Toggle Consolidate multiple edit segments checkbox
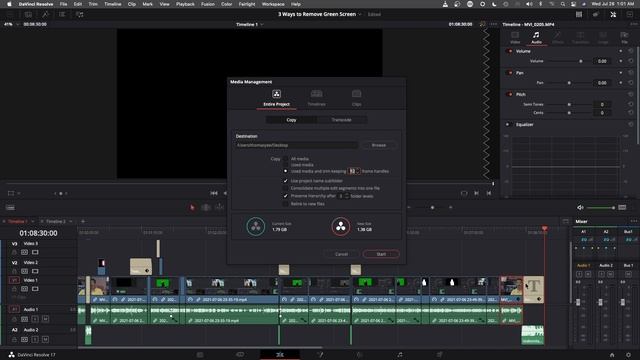640x360 pixels. pyautogui.click(x=285, y=188)
